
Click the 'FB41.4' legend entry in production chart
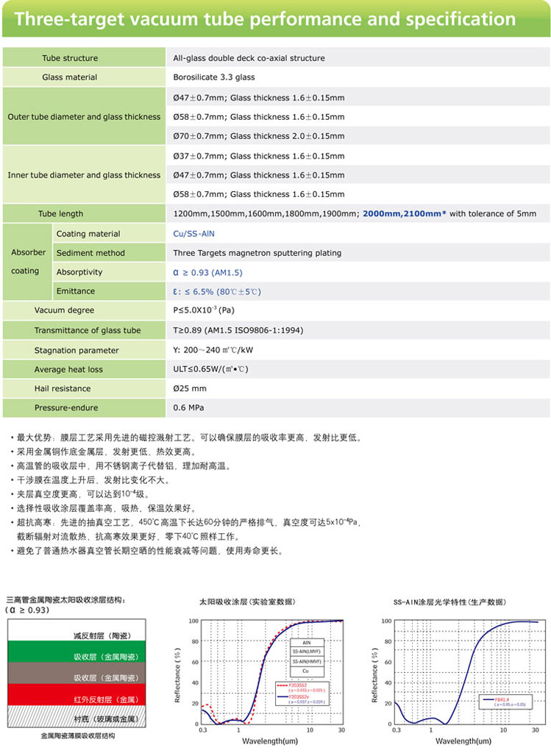pos(504,702)
